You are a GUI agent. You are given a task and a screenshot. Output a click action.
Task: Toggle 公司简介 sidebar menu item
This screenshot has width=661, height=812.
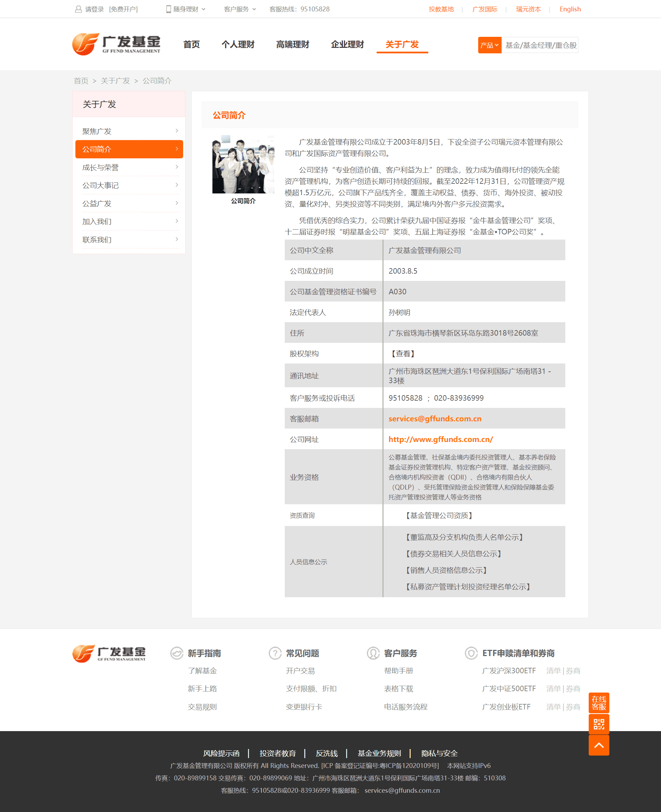click(129, 149)
